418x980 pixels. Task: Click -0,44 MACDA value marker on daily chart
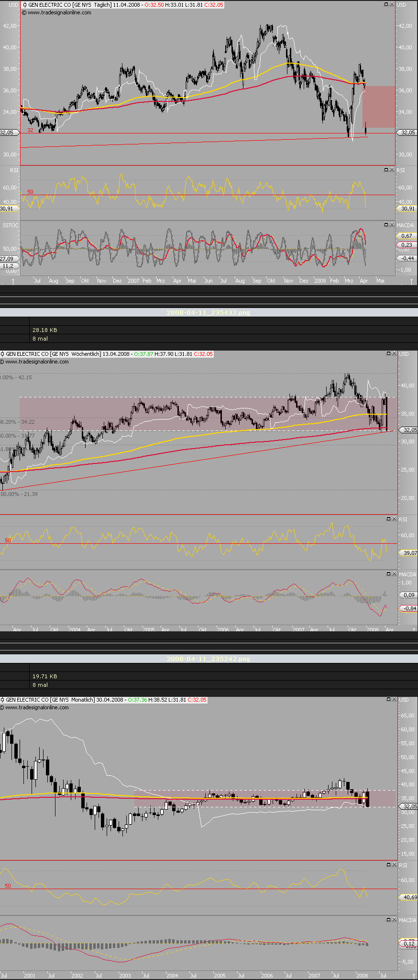[x=407, y=258]
